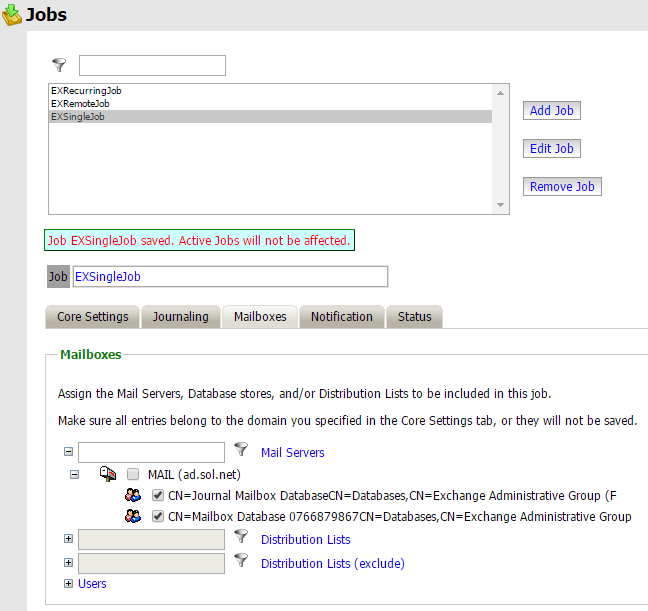The height and width of the screenshot is (611, 648).
Task: Open the Distribution Lists link
Action: click(x=305, y=539)
